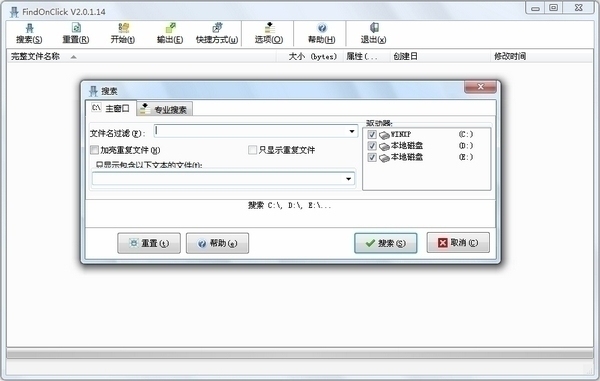This screenshot has height=381, width=600.
Task: Sort by the 创建日 column header
Action: (440, 57)
